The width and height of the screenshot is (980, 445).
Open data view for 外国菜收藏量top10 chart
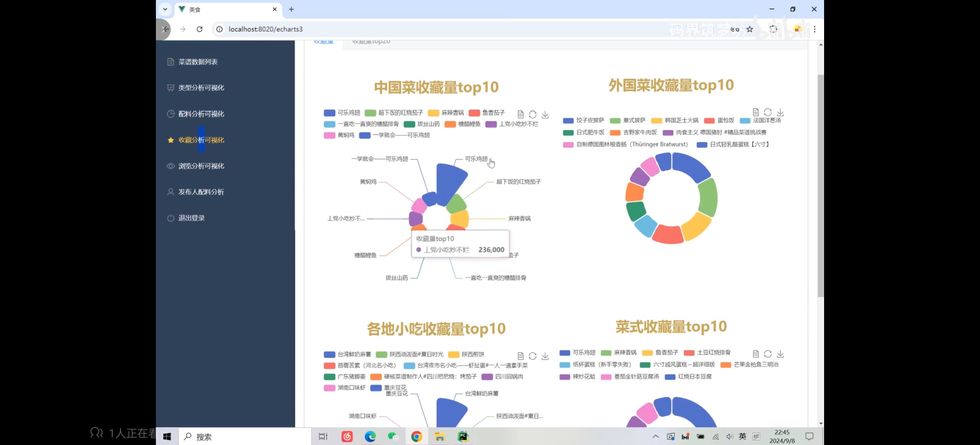(755, 112)
